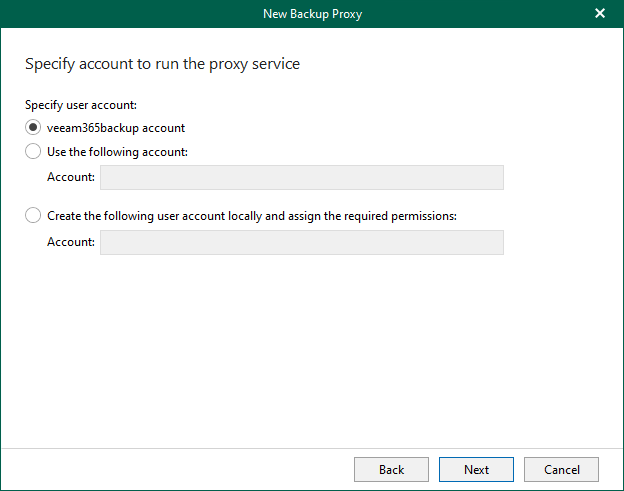This screenshot has width=624, height=491.
Task: Click the empty footer area left of the Back button
Action: click(170, 469)
